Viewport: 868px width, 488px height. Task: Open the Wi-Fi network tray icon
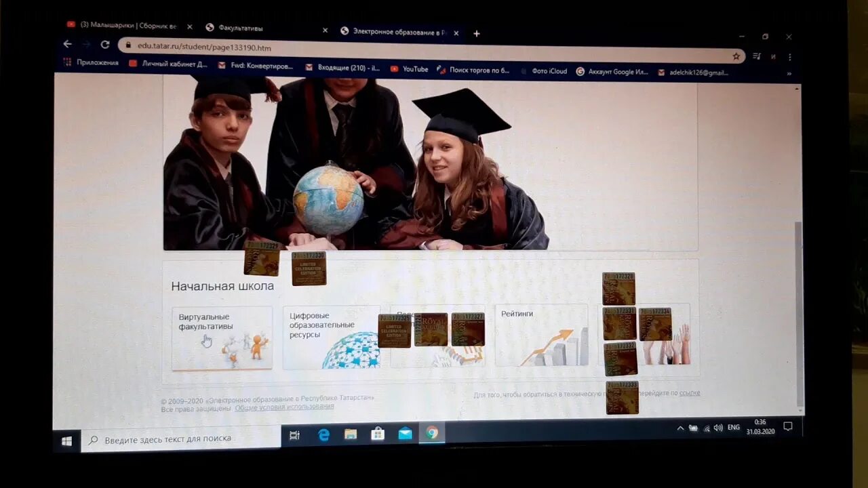point(707,428)
